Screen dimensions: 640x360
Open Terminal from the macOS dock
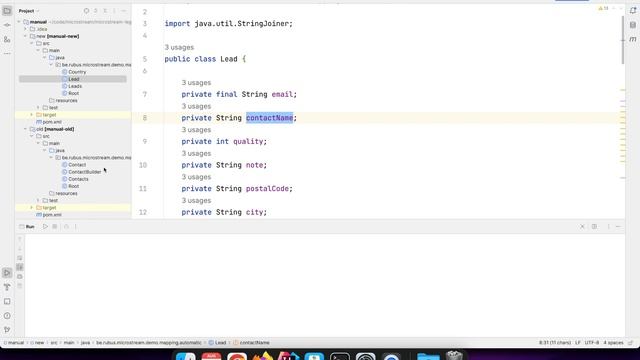[340, 356]
